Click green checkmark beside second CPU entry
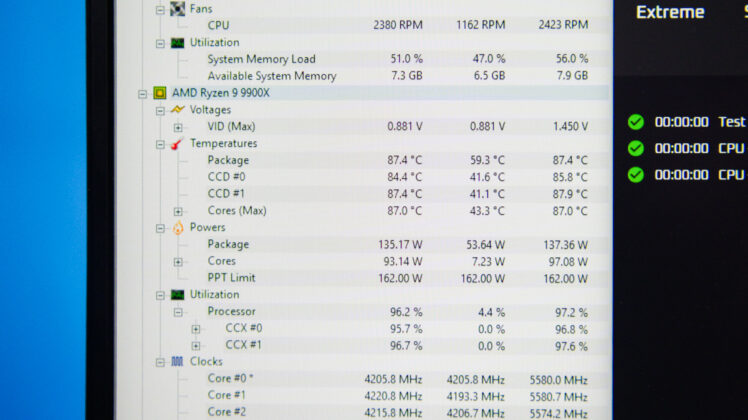 (x=635, y=175)
